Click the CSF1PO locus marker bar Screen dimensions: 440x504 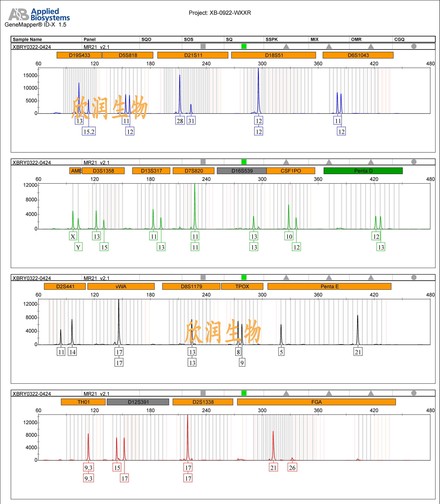[x=291, y=171]
